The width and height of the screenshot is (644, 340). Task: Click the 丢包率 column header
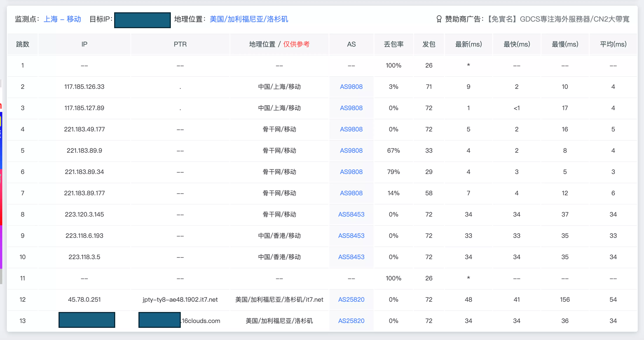click(394, 44)
